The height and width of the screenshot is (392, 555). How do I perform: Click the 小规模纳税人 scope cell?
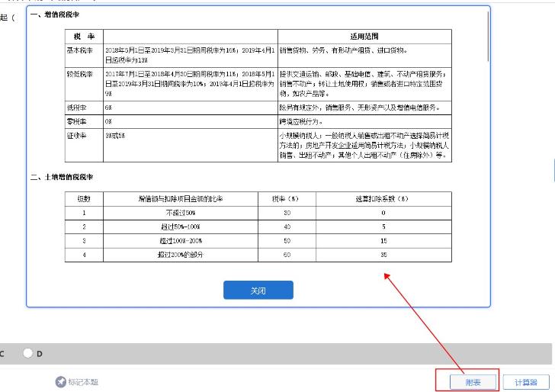(364, 145)
